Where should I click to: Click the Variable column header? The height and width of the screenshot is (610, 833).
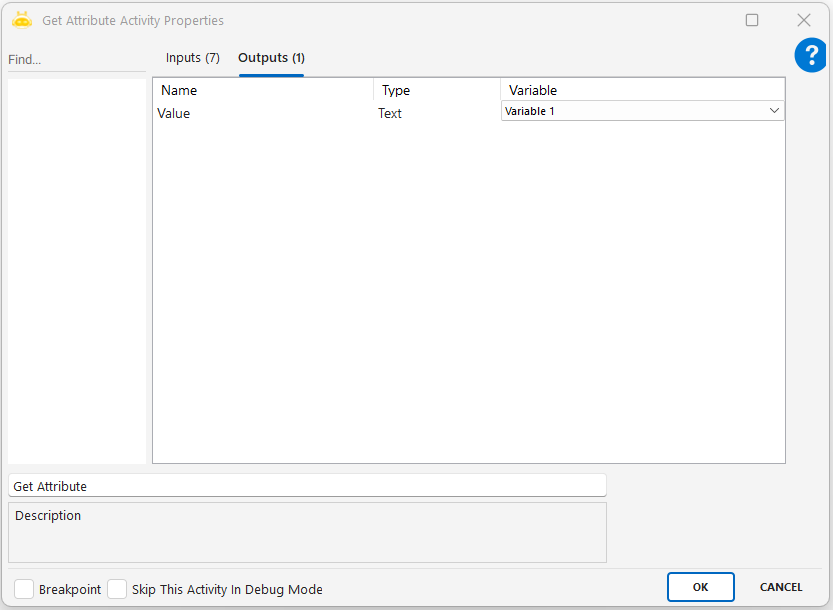click(x=642, y=90)
